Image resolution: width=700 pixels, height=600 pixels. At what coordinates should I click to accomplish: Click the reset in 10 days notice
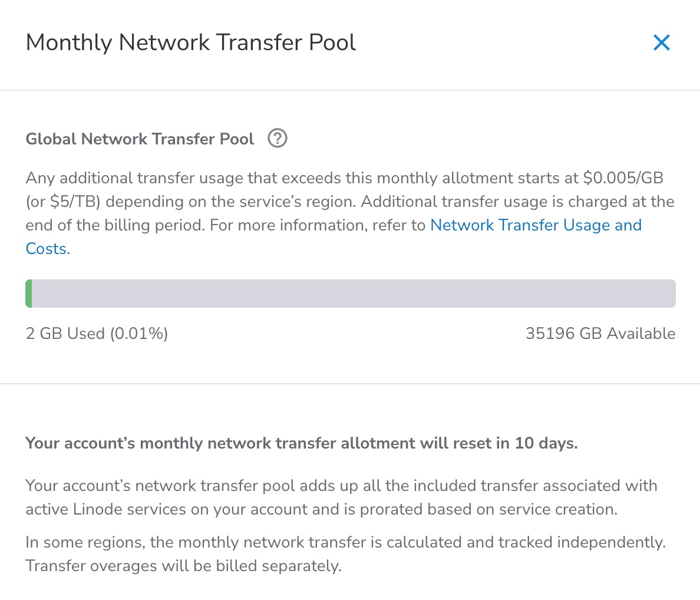pos(301,443)
